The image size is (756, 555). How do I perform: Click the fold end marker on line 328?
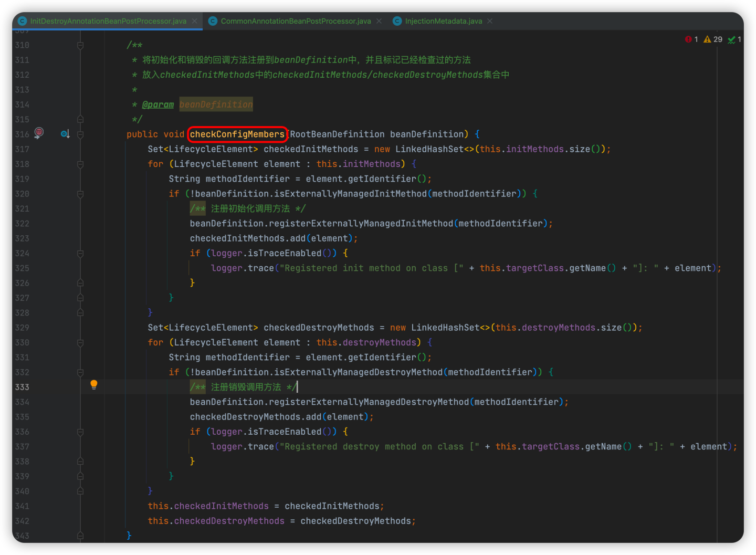tap(80, 313)
